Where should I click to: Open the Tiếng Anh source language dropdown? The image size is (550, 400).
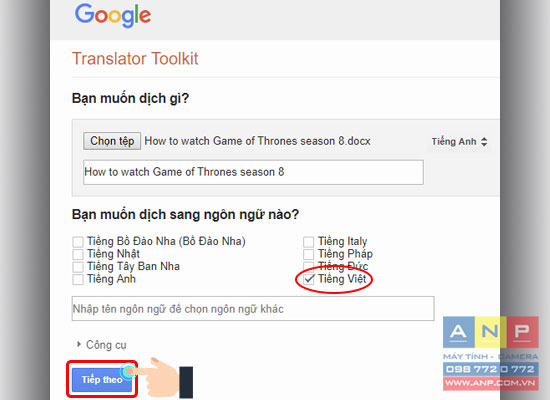click(459, 142)
